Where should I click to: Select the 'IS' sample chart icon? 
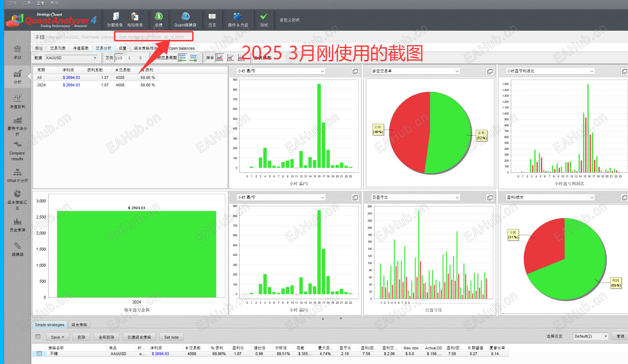(x=230, y=58)
